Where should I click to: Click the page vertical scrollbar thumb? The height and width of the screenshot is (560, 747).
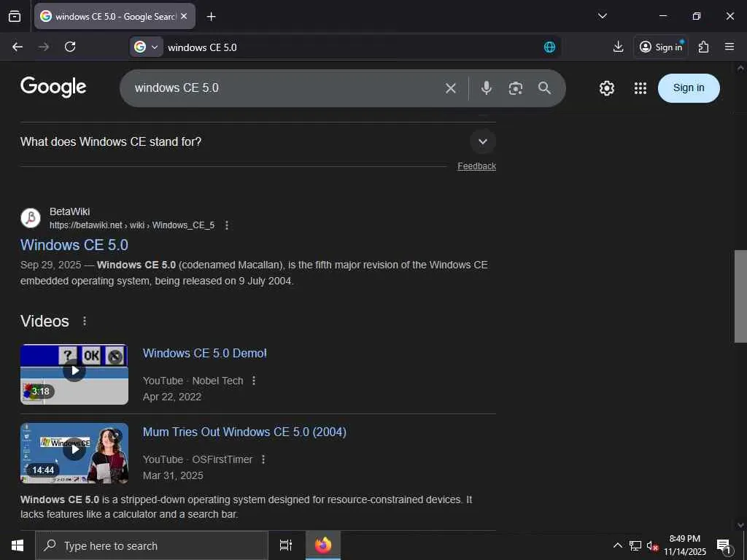(740, 296)
